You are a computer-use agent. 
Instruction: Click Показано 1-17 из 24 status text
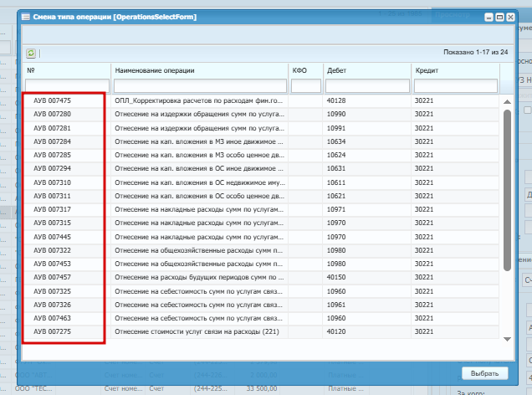point(476,52)
